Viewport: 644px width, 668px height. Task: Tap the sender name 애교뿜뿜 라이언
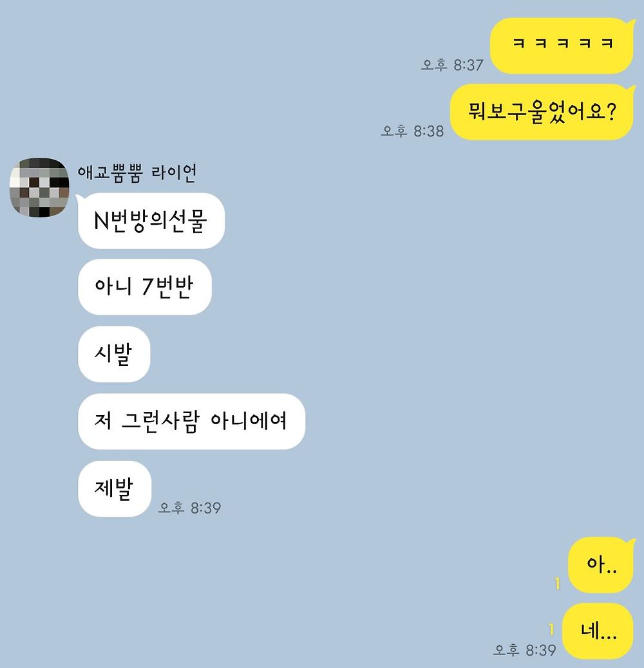pos(137,173)
